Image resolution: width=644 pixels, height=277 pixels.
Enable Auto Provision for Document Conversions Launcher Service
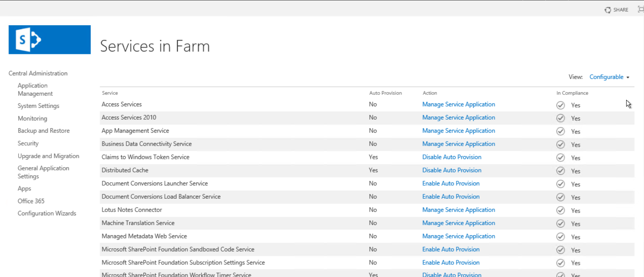tap(451, 183)
